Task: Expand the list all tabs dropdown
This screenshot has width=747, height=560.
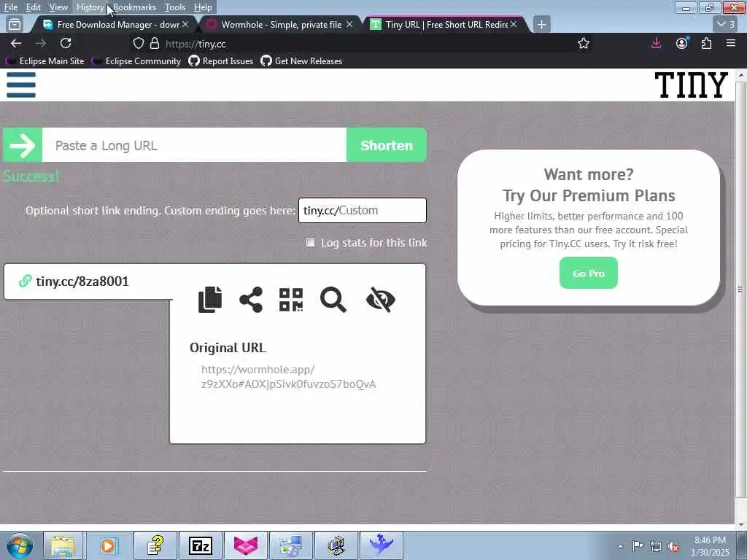Action: tap(726, 24)
